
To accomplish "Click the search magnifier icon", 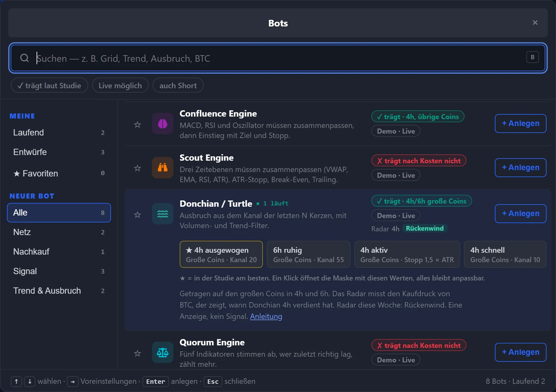I will pos(24,58).
